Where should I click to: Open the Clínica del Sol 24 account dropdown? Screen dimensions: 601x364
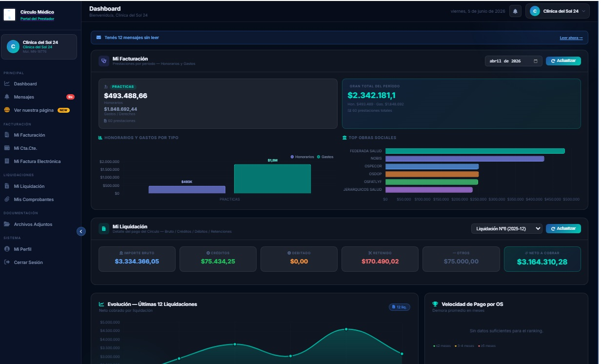click(558, 11)
